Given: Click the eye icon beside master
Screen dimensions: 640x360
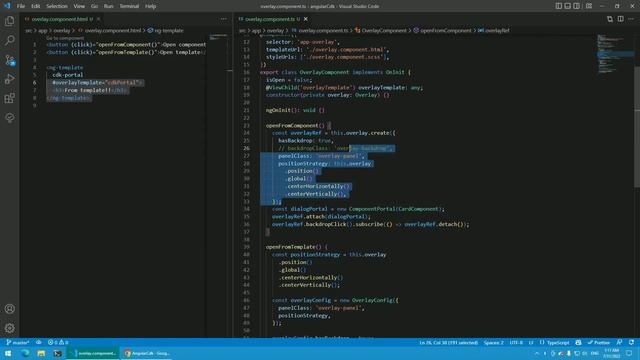Looking at the screenshot, I should 38,342.
